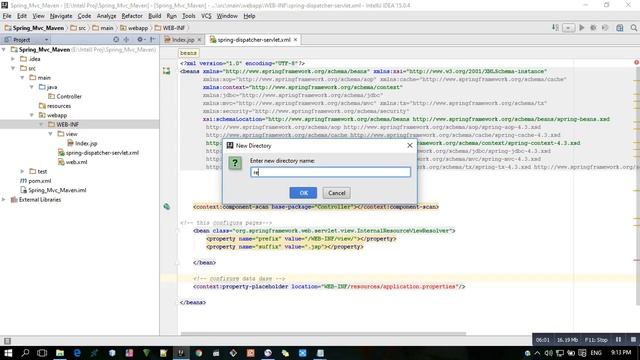Open the Tools menu
Screen dimensions: 640x360
(189, 16)
